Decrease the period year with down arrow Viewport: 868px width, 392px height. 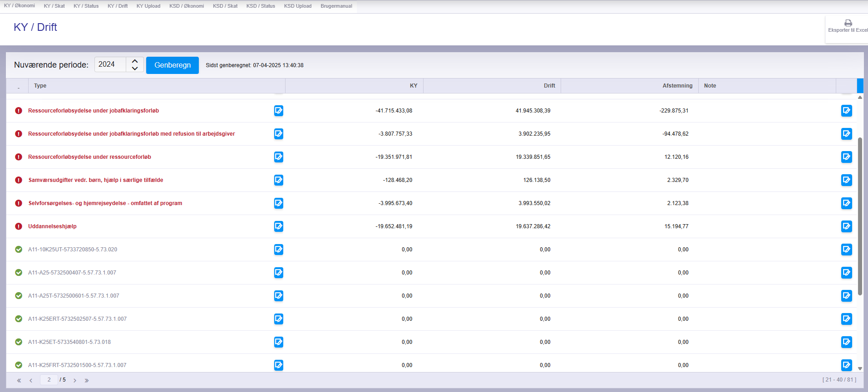[x=135, y=69]
